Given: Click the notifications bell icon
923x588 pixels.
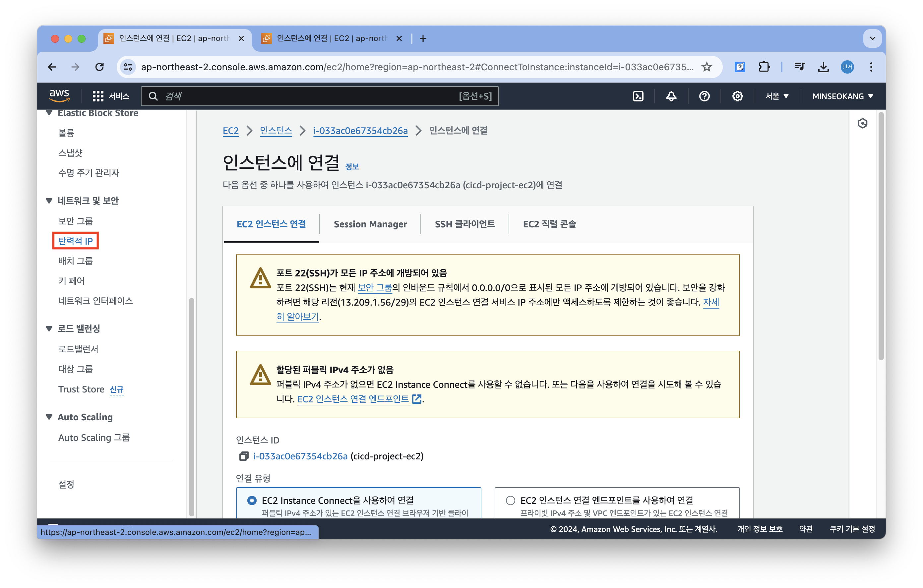Looking at the screenshot, I should pos(671,96).
